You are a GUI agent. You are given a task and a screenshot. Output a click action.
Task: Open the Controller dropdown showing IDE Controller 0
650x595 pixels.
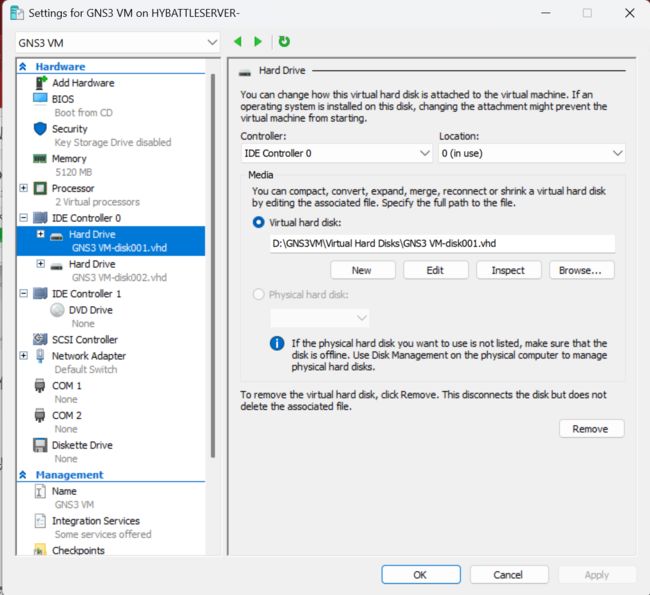click(336, 153)
